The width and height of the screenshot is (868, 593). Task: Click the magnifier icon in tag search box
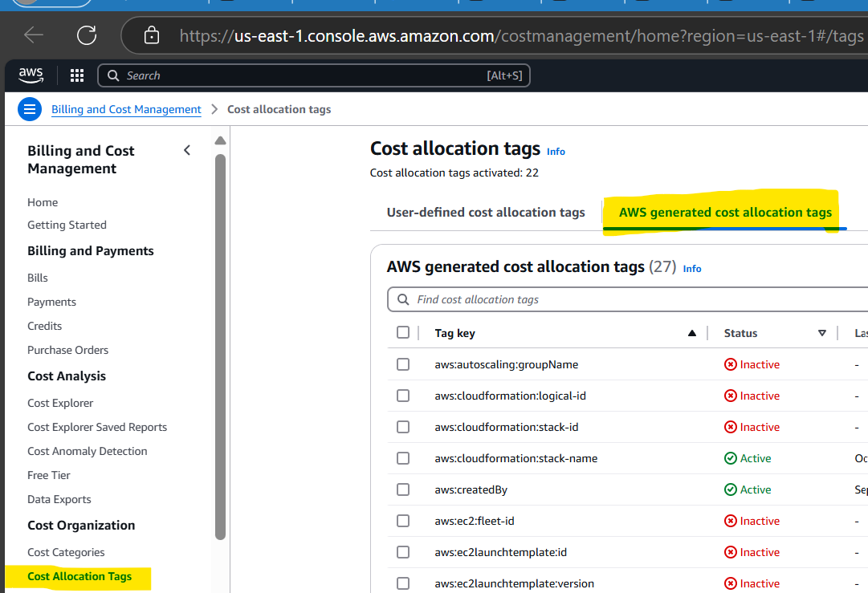tap(402, 299)
